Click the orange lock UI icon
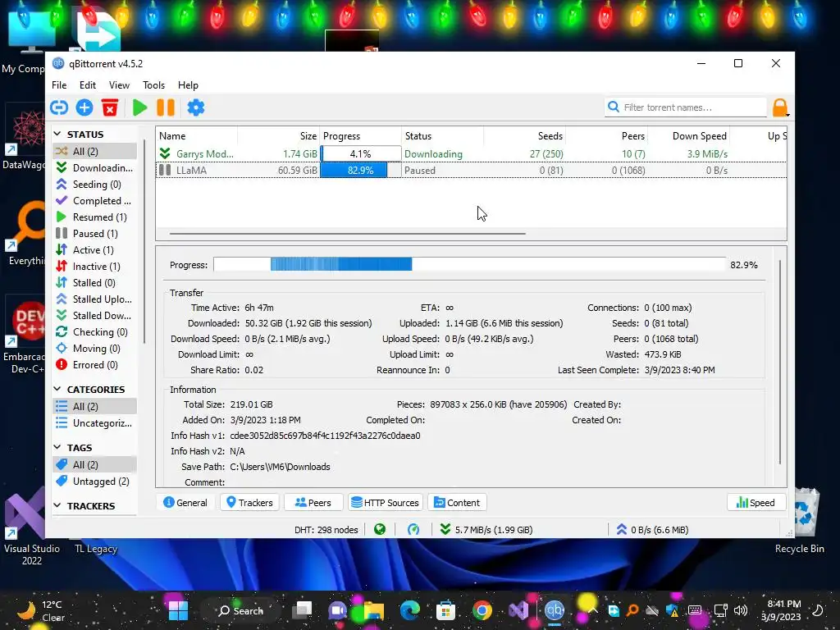The height and width of the screenshot is (630, 840). 780,107
